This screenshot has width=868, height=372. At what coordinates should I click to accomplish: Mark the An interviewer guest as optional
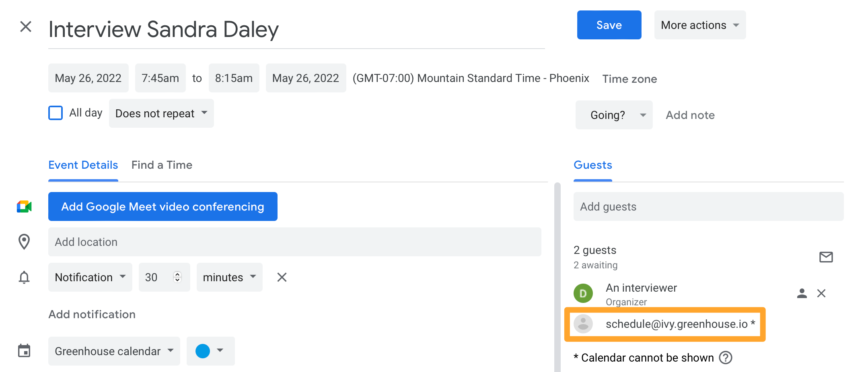tap(802, 293)
